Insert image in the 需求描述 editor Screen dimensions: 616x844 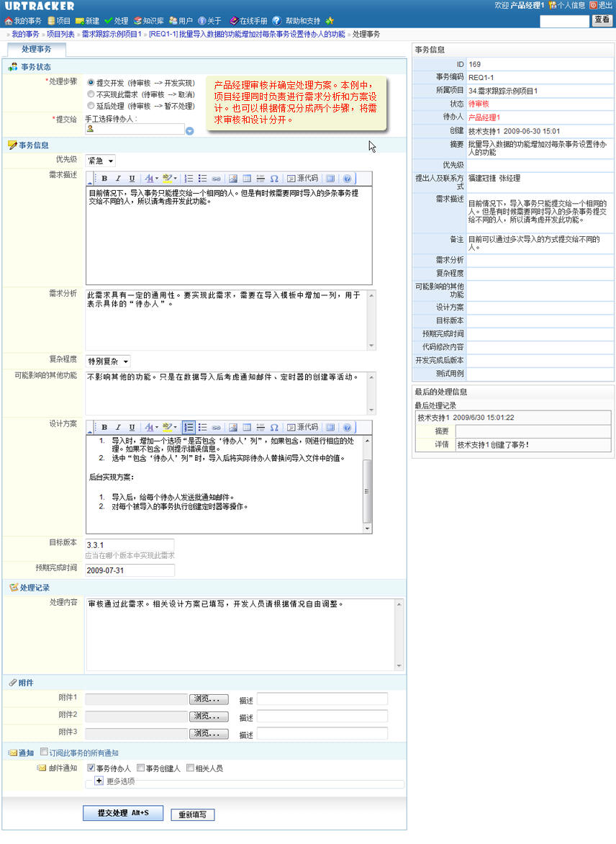click(x=233, y=179)
